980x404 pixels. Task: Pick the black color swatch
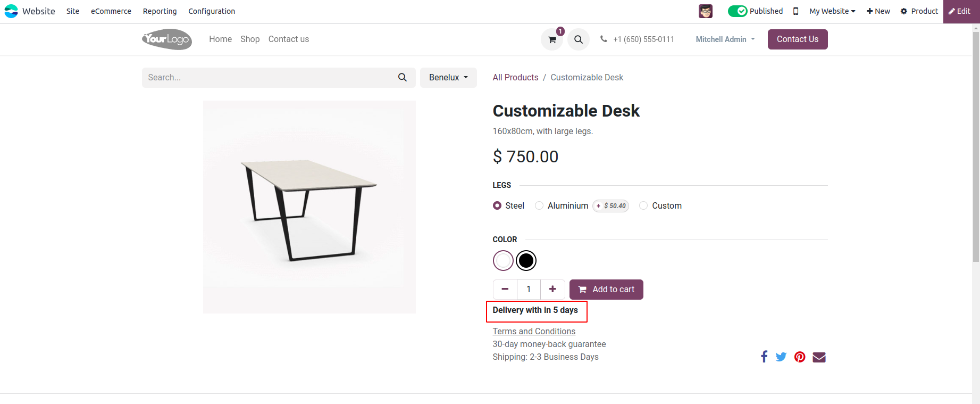526,260
